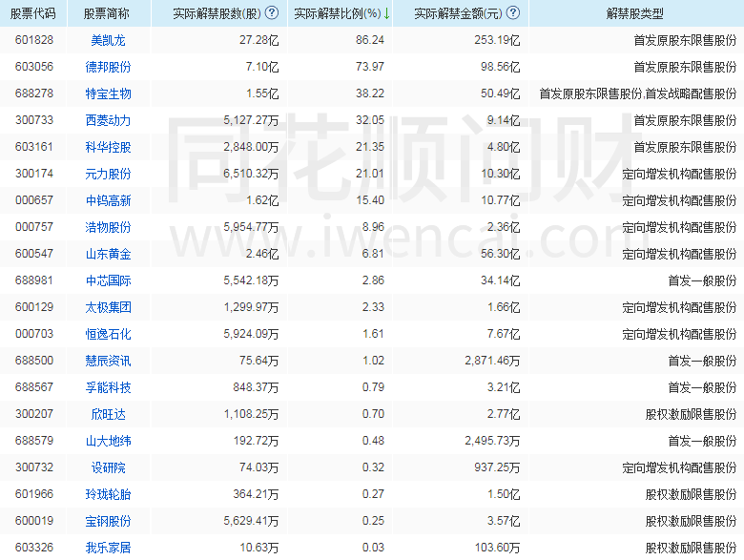Screen dimensions: 744x560
Task: Select unlock shares value 5,127.27万
Action: click(x=251, y=120)
